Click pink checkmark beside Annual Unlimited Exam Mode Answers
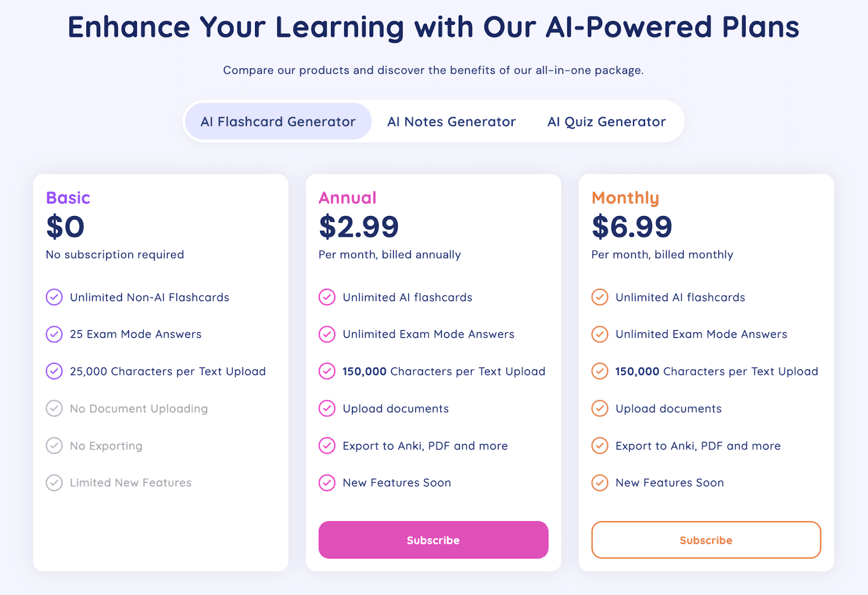The width and height of the screenshot is (868, 595). 327,334
